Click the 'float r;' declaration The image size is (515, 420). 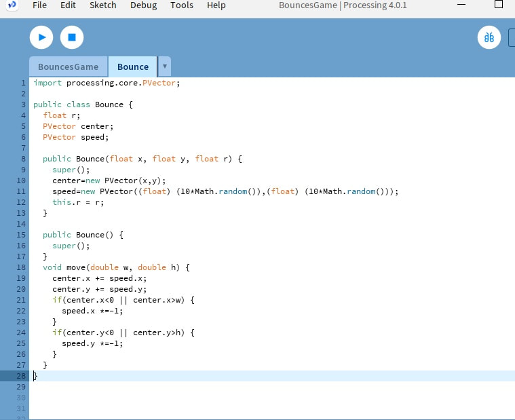point(62,115)
